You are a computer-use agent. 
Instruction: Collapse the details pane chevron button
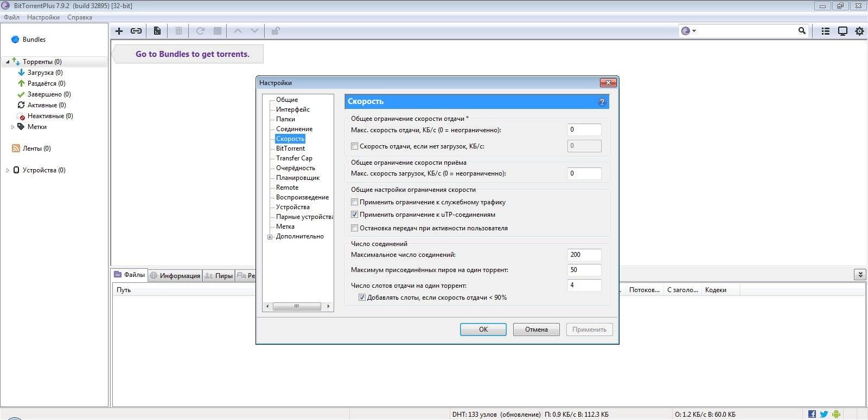(x=860, y=275)
